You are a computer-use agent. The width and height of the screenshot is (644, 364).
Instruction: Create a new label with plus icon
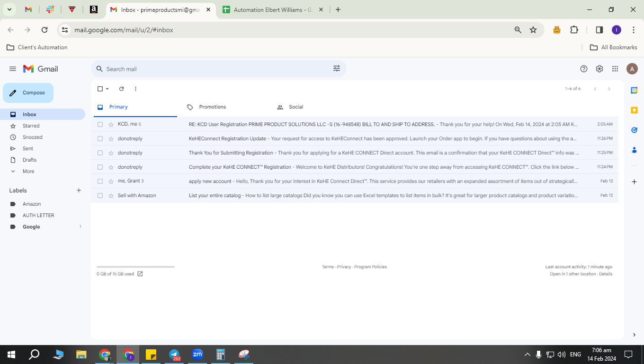[x=79, y=191]
